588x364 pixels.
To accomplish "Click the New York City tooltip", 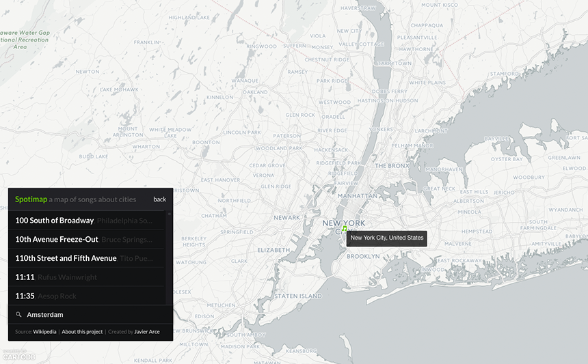I will click(387, 238).
